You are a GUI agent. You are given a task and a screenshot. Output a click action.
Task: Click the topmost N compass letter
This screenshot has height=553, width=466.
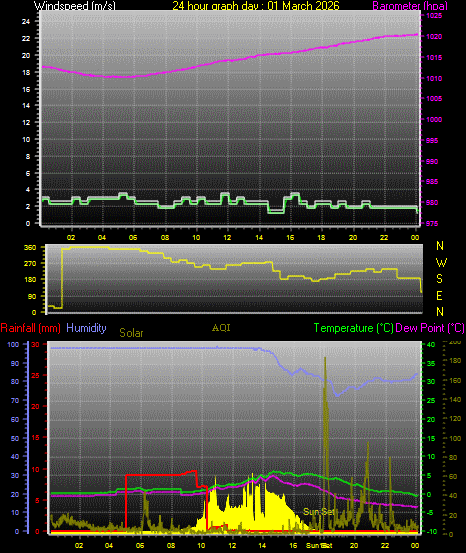[440, 246]
